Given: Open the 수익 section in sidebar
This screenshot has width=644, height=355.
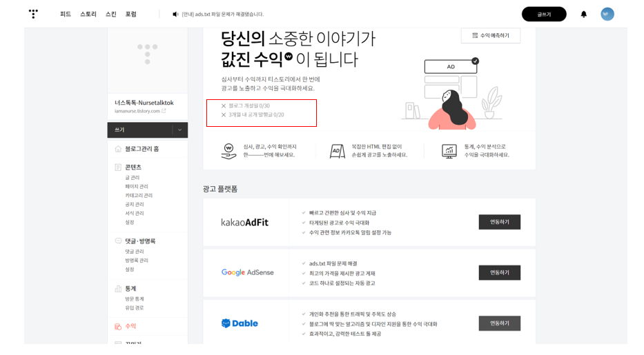Looking at the screenshot, I should point(130,326).
